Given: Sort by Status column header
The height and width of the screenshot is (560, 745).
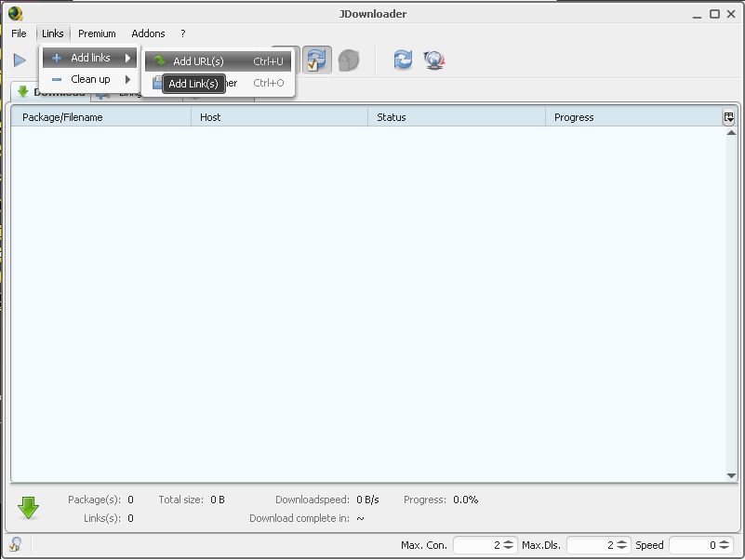Looking at the screenshot, I should pos(457,117).
